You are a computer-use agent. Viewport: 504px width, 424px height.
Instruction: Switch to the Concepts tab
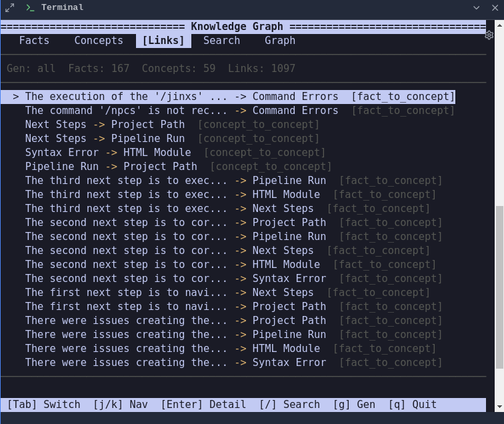(x=99, y=41)
